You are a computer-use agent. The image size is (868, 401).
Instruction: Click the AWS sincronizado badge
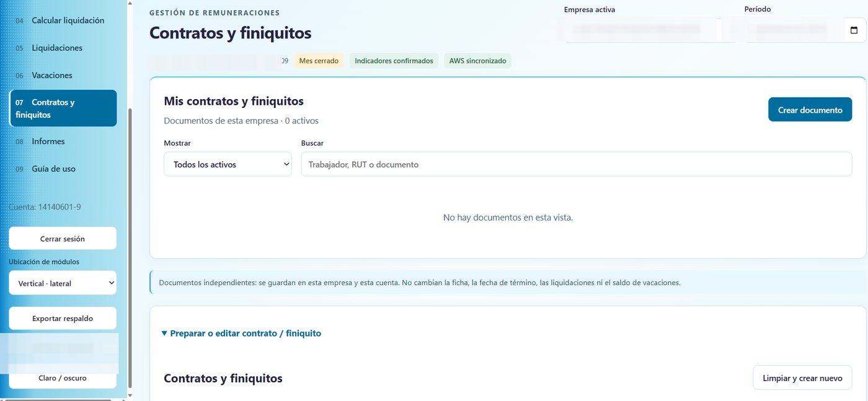click(x=477, y=61)
